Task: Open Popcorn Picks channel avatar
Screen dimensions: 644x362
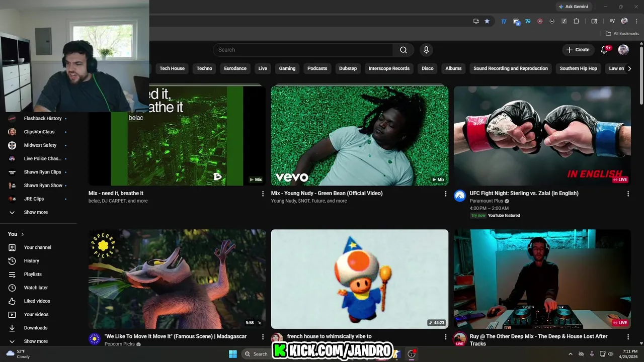Action: tap(95, 339)
